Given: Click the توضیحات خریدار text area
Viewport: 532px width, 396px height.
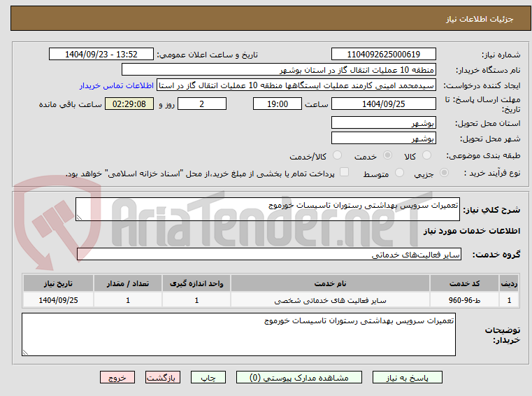Looking at the screenshot, I should click(x=238, y=334).
